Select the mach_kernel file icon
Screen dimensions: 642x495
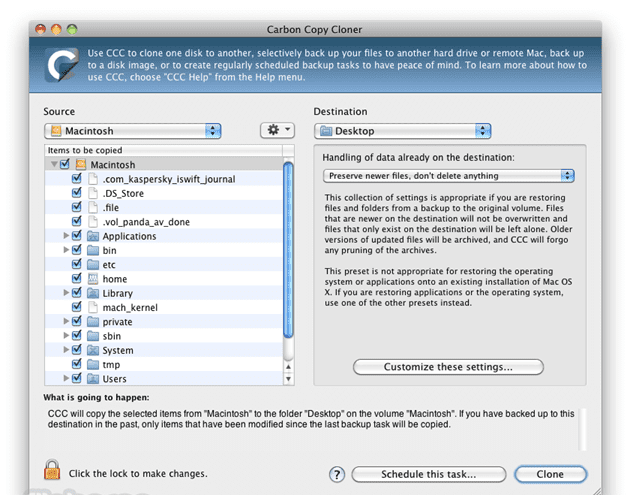[93, 307]
